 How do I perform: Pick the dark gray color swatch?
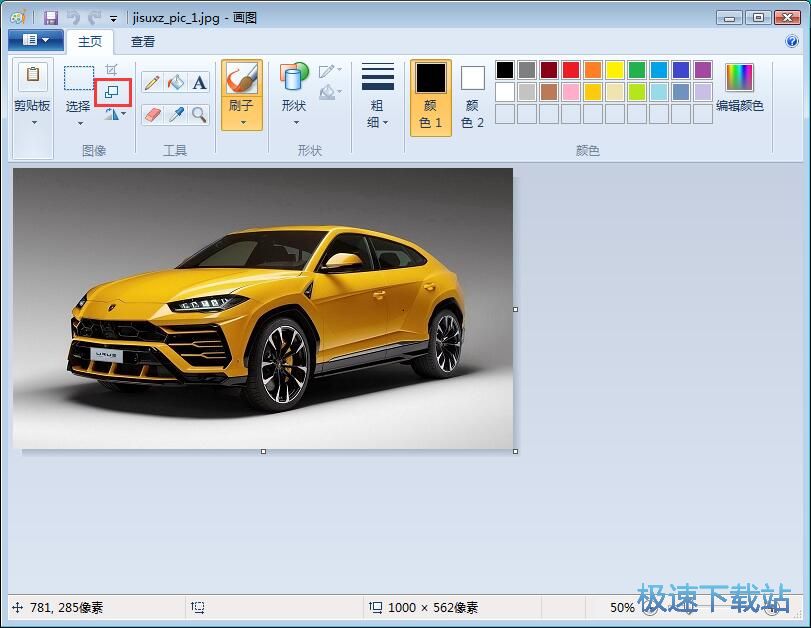point(527,70)
